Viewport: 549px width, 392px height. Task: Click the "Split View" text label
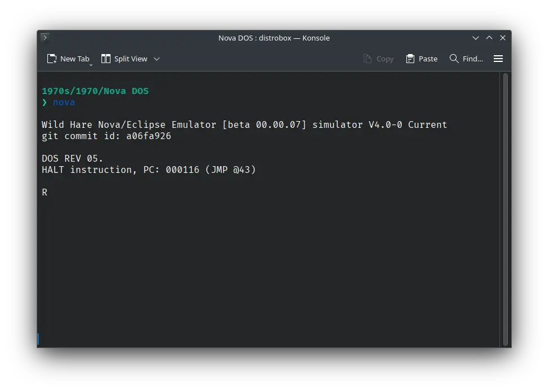[x=131, y=59]
